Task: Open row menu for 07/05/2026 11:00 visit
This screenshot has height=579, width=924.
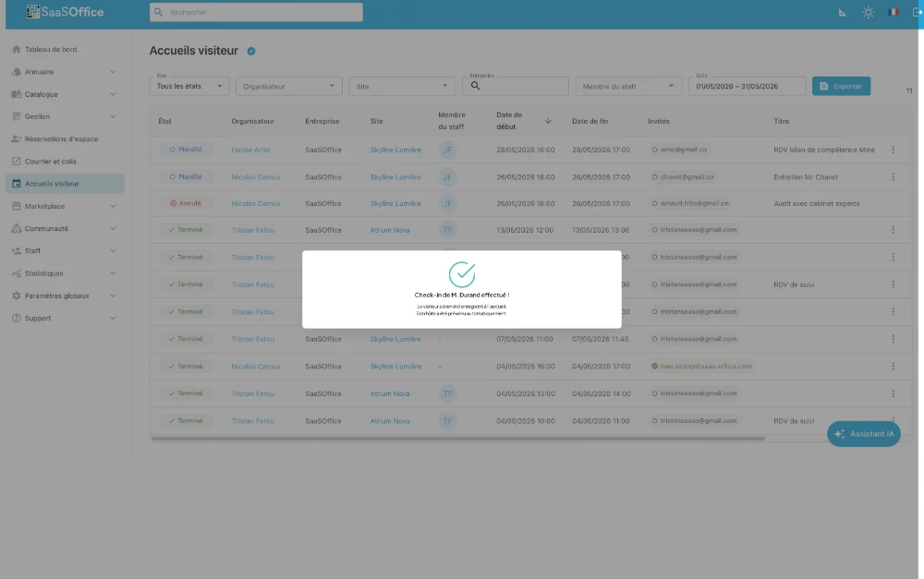Action: (893, 339)
